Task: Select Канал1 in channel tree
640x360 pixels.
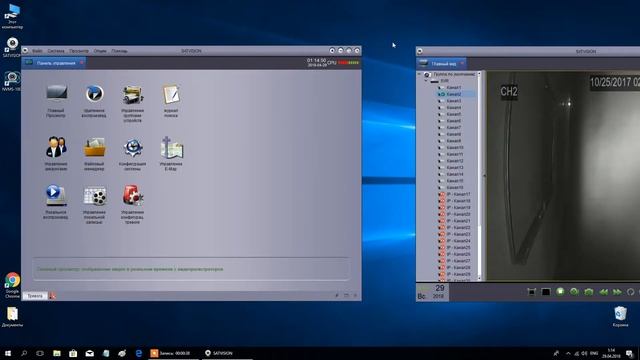Action: (x=454, y=87)
